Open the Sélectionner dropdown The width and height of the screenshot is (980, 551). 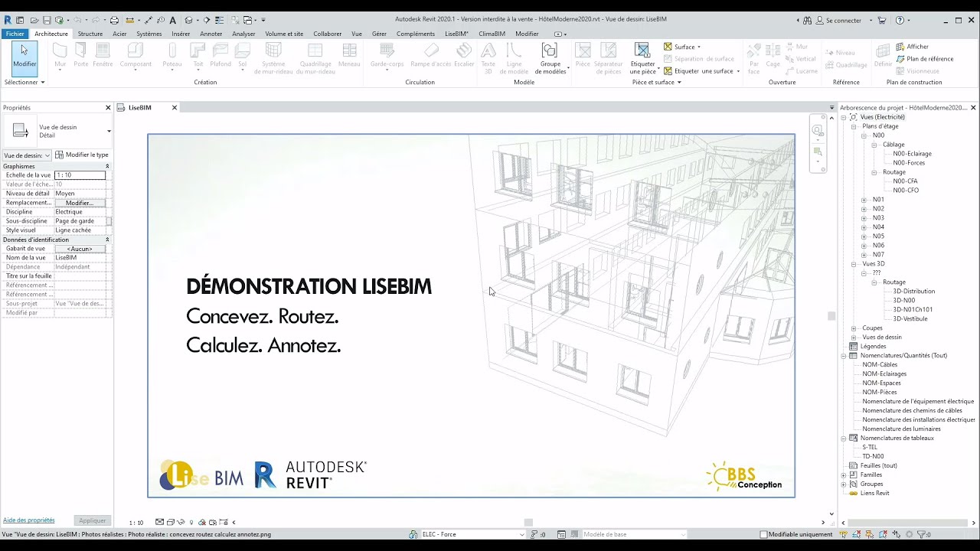[24, 82]
